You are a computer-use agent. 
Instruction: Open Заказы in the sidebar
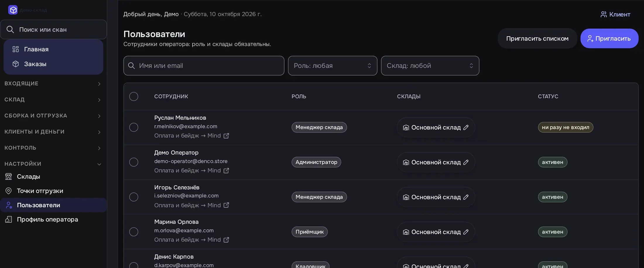pyautogui.click(x=53, y=64)
